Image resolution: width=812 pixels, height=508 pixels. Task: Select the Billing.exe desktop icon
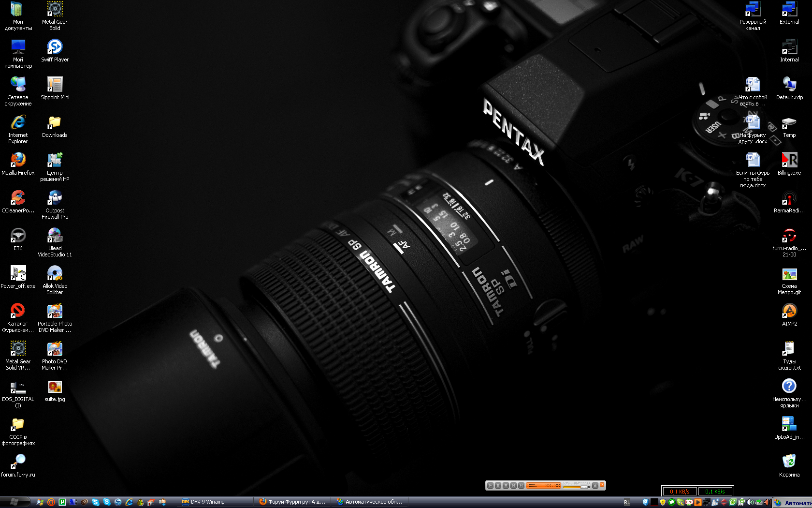789,160
